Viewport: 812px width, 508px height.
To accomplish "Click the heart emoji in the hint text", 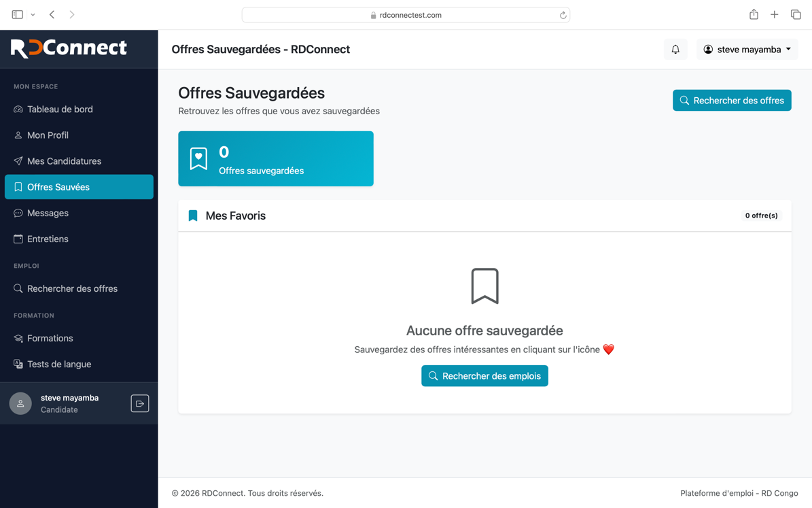I will click(x=608, y=349).
